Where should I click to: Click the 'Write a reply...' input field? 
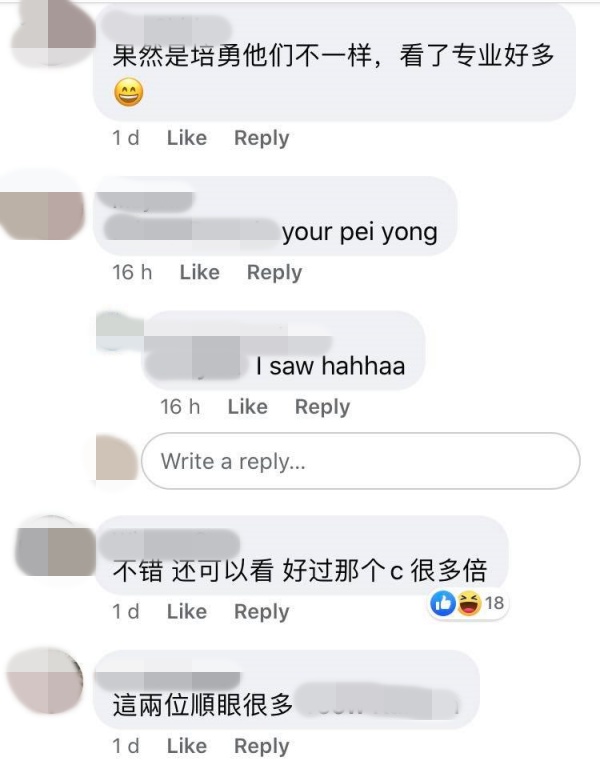[x=361, y=461]
